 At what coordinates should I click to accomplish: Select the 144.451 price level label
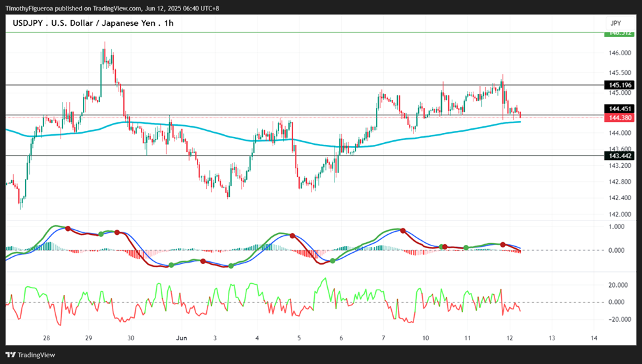pos(620,109)
